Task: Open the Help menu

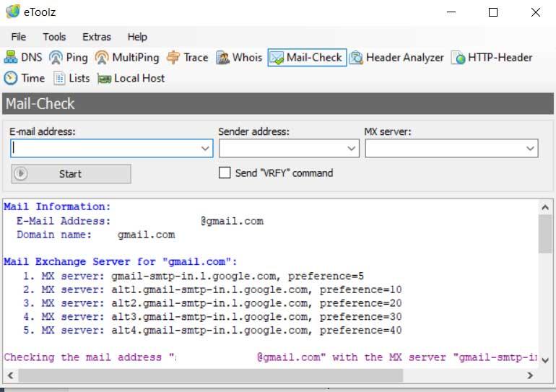Action: click(x=137, y=37)
